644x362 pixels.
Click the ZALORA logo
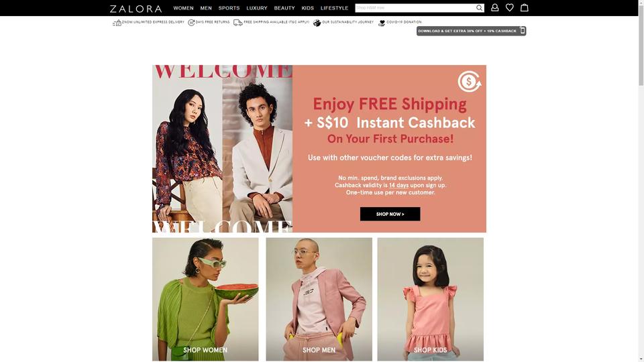[136, 9]
